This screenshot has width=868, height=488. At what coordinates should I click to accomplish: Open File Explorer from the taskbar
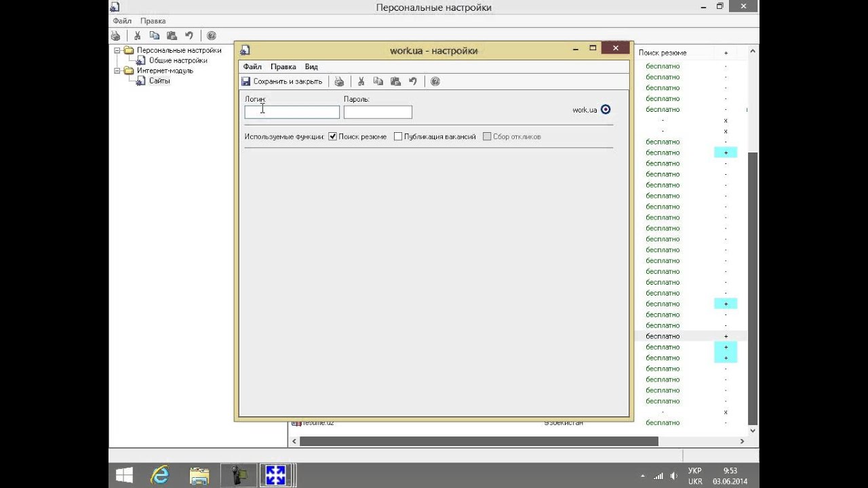click(x=199, y=475)
